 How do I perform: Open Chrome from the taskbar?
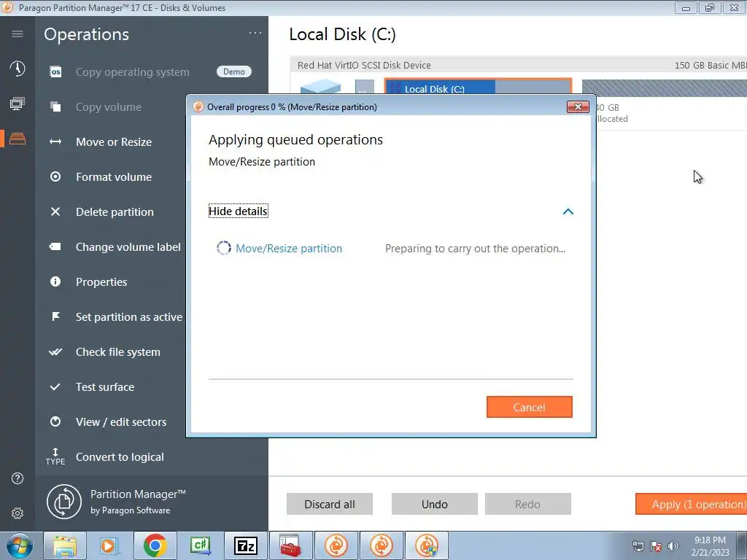[x=155, y=545]
